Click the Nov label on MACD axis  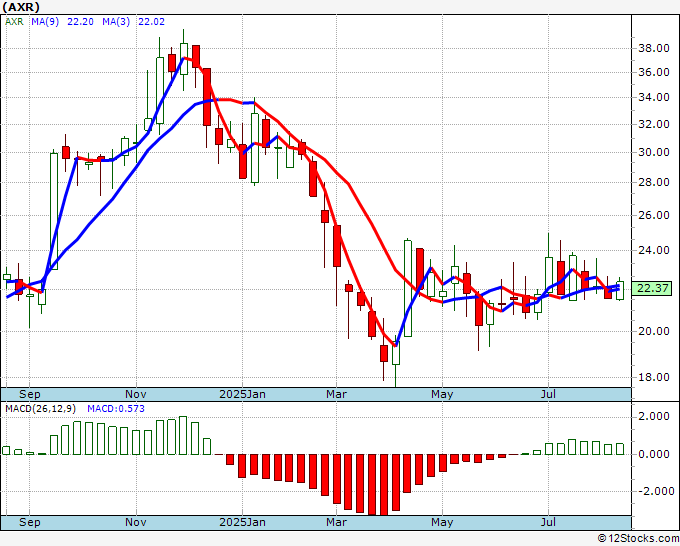(x=136, y=522)
